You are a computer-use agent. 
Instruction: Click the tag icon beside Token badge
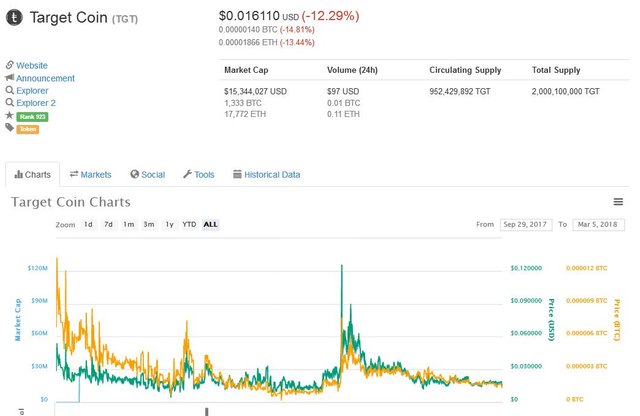click(9, 128)
